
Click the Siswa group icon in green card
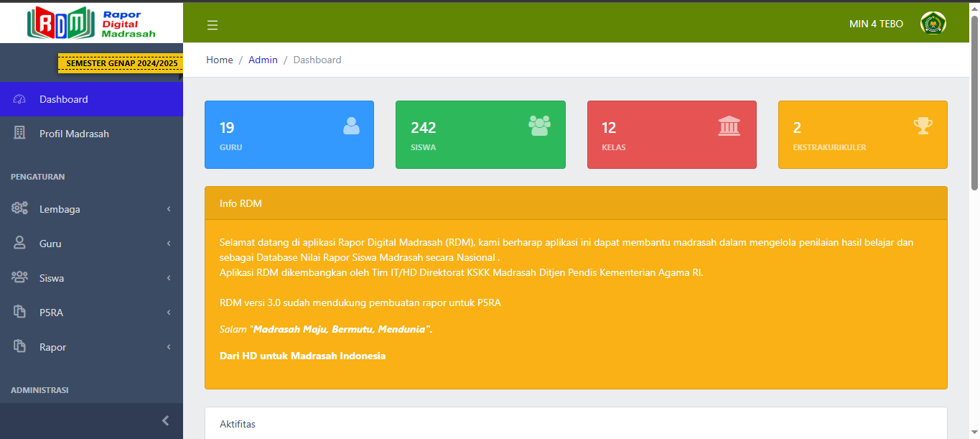pos(539,126)
